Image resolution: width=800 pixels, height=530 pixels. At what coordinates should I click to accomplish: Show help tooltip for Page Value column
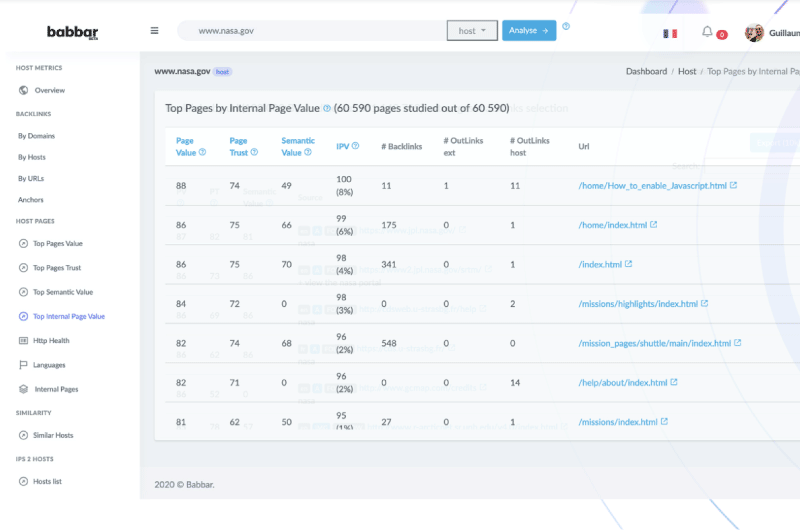(x=203, y=152)
